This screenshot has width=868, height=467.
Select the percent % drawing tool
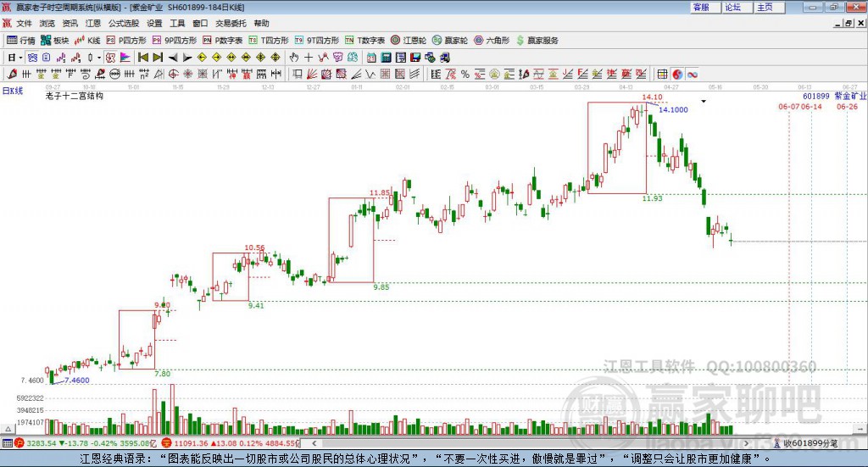tap(465, 74)
